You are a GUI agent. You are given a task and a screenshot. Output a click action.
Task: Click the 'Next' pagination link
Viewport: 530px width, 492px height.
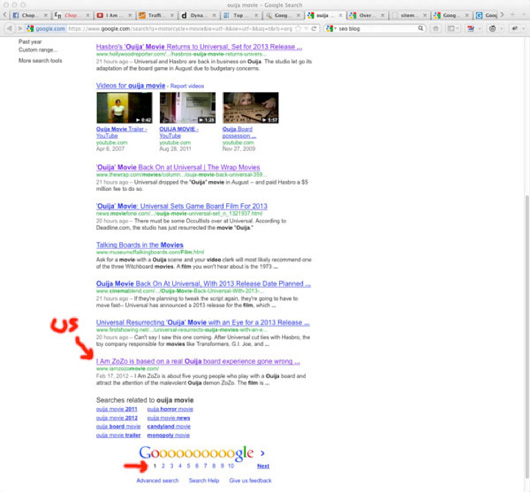point(263,466)
